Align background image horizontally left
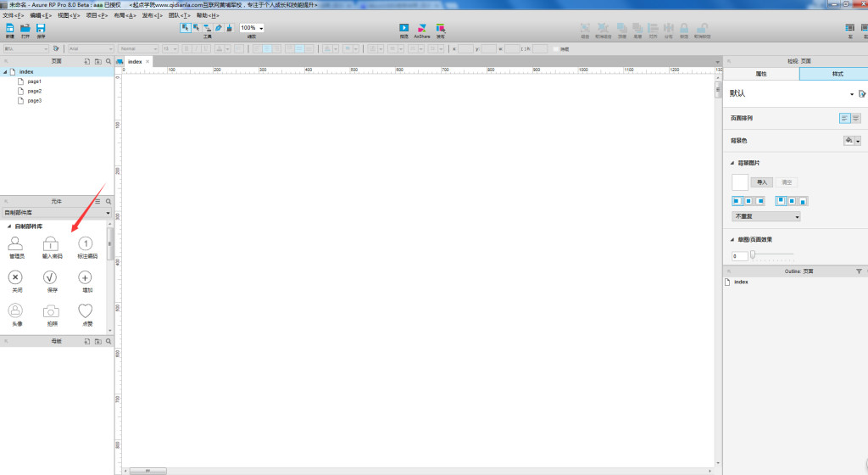This screenshot has height=475, width=868. coord(737,201)
